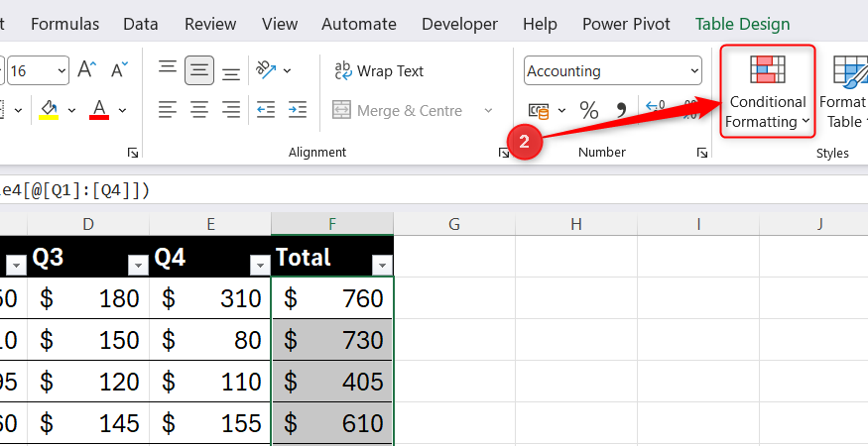Open Number format dialog launcher
Screen dimensions: 868x446
pyautogui.click(x=702, y=153)
